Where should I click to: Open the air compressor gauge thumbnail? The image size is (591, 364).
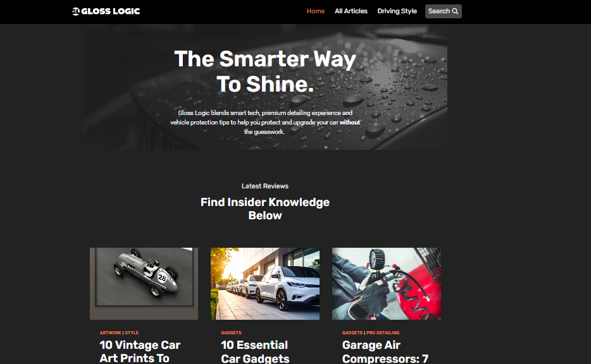pyautogui.click(x=387, y=284)
